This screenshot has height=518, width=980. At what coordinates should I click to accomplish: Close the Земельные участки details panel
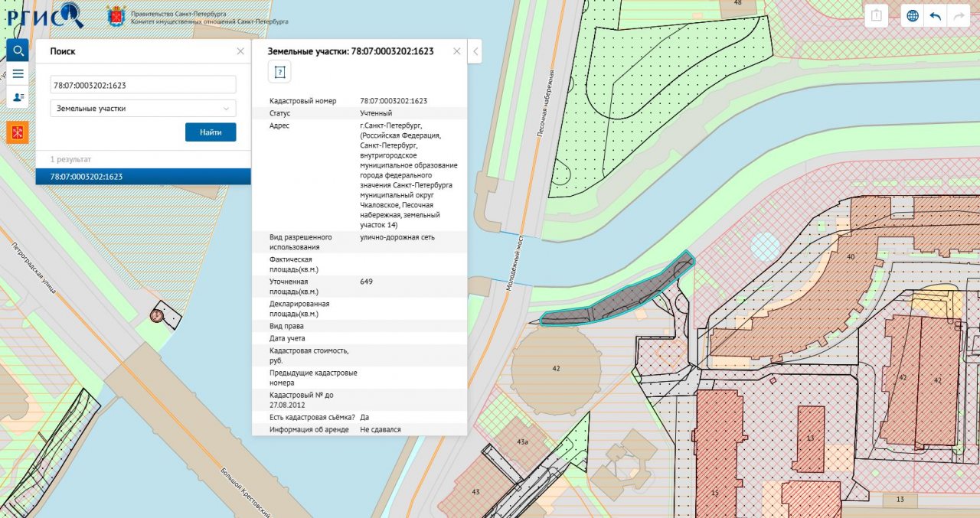[457, 51]
